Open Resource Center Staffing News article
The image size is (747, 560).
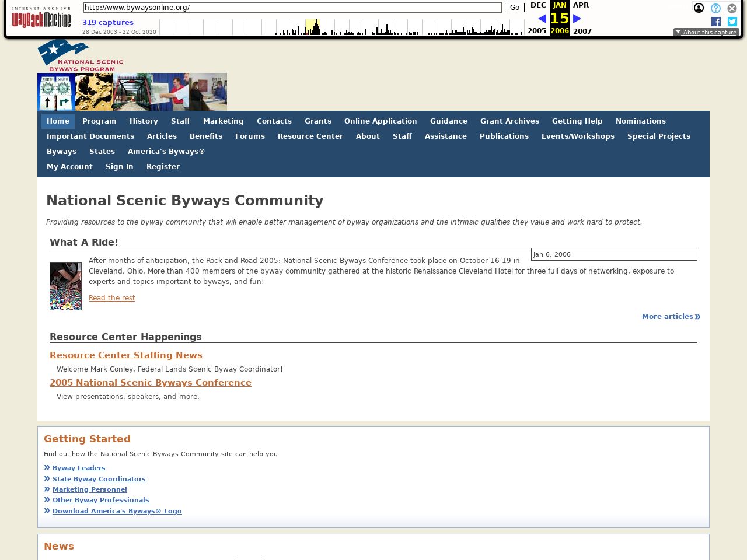(x=125, y=355)
